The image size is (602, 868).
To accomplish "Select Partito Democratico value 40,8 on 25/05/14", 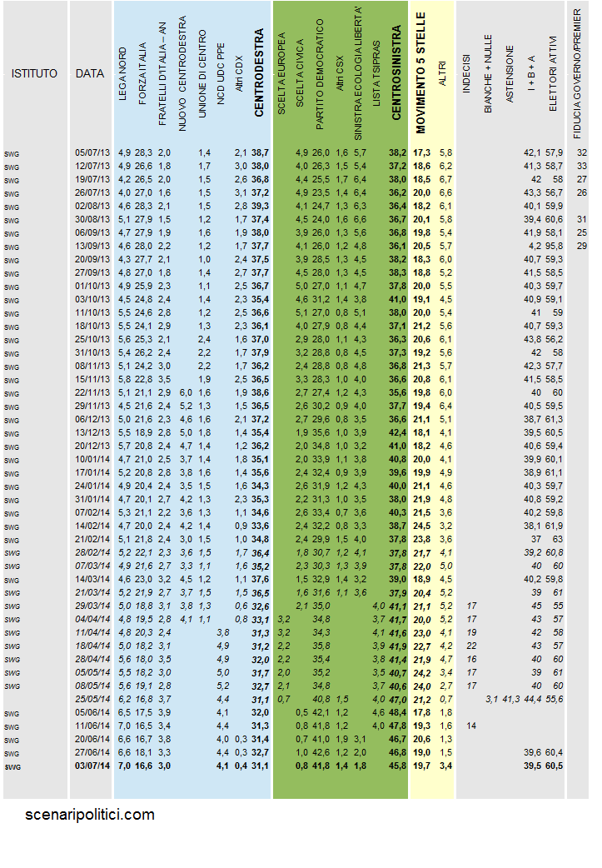I will coord(321,699).
